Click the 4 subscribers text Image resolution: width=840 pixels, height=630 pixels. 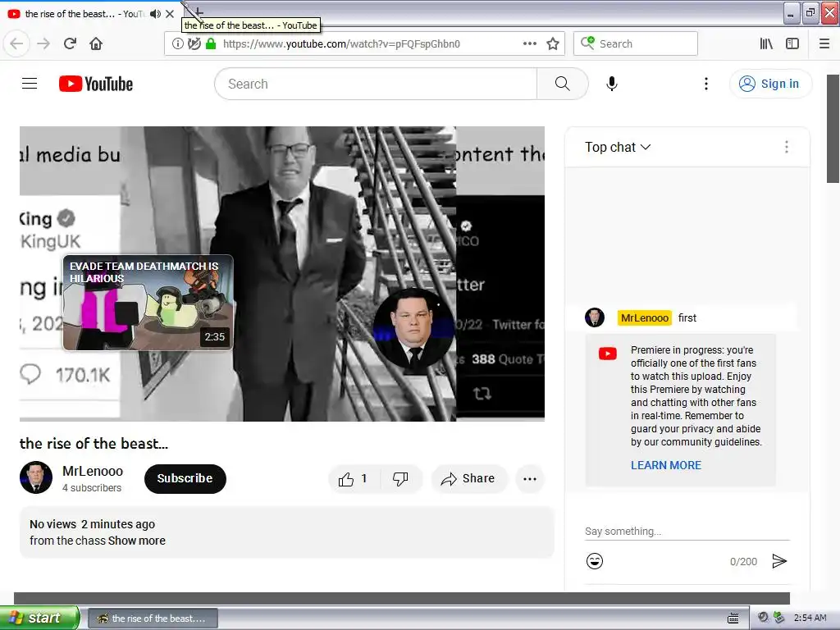click(92, 488)
